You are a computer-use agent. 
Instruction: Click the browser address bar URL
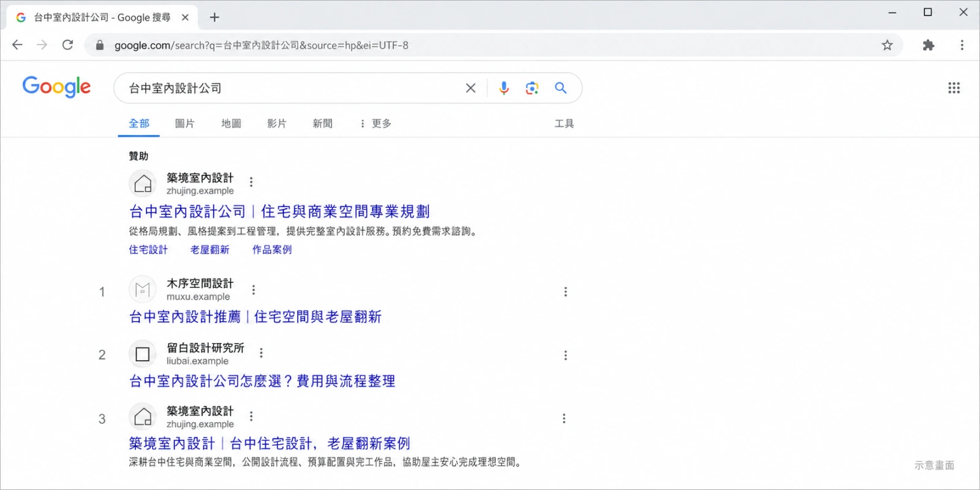262,45
